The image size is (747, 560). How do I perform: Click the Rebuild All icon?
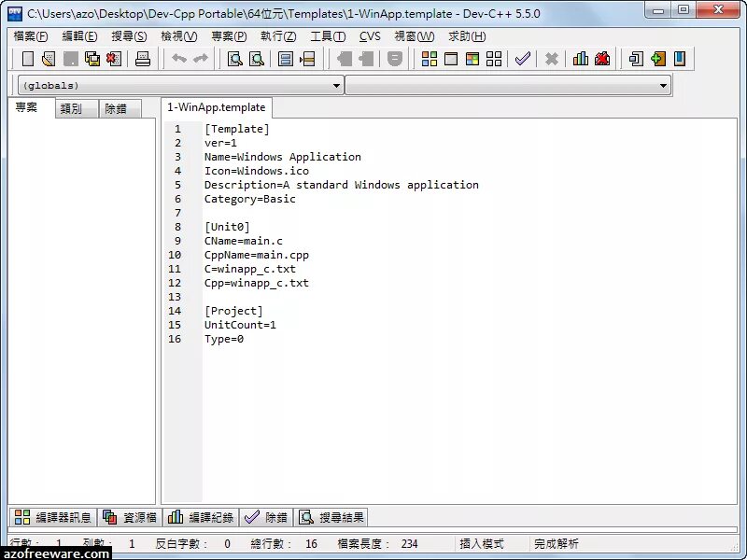tap(494, 59)
